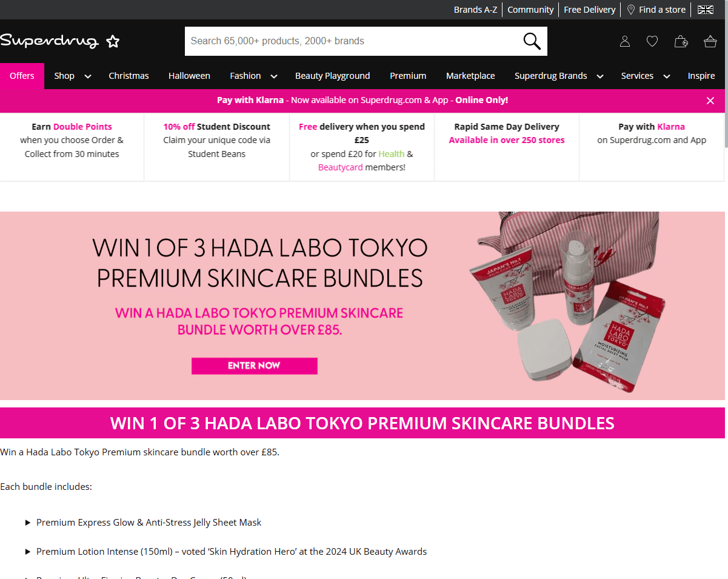Expand the Fashion dropdown arrow
The height and width of the screenshot is (579, 728).
pos(274,76)
